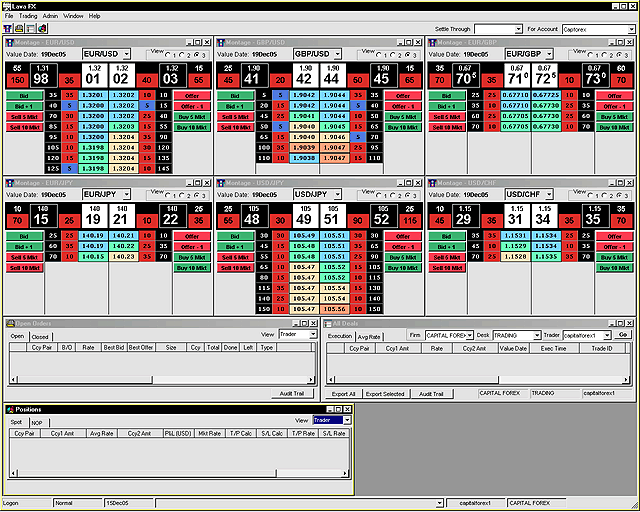
Task: Click the Open Orders toolbar icon
Action: pos(19,28)
